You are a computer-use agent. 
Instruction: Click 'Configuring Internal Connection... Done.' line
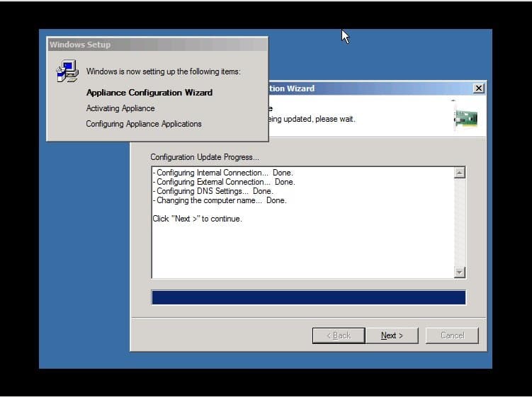(222, 173)
